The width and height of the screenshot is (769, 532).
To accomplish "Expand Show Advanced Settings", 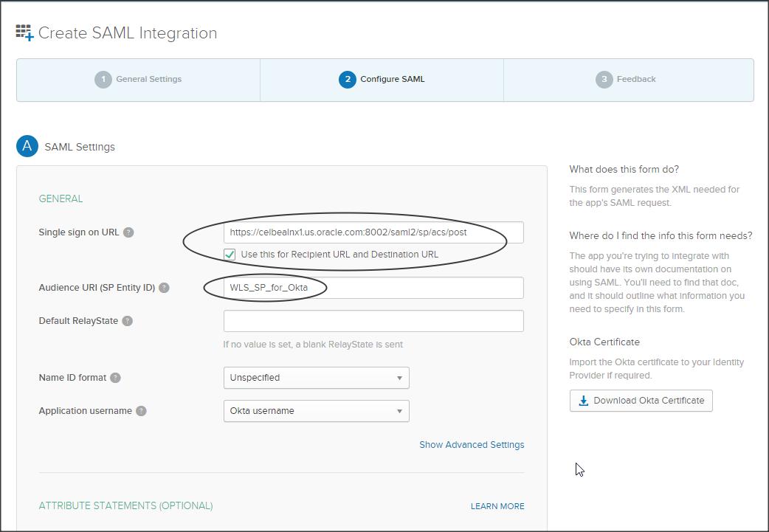I will pyautogui.click(x=472, y=445).
